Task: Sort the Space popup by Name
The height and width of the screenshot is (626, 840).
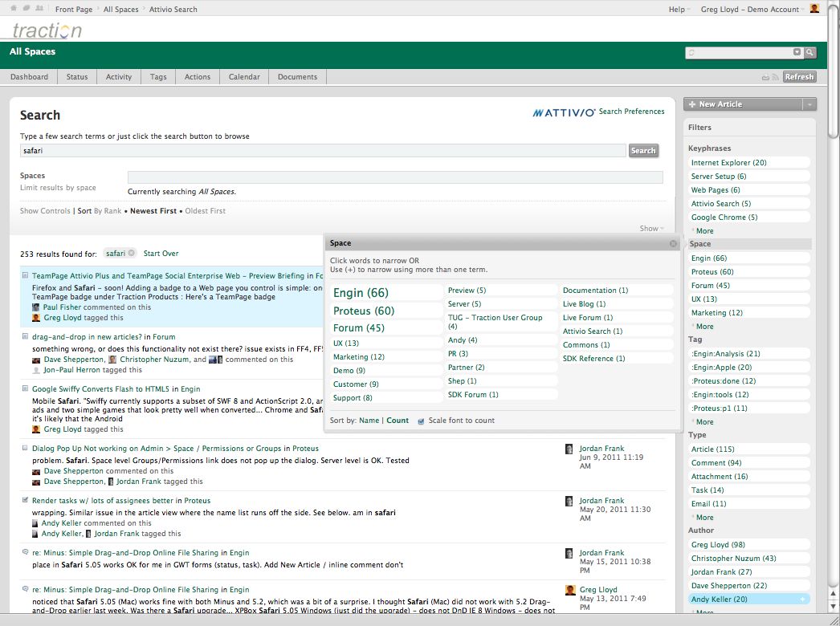Action: (x=369, y=421)
